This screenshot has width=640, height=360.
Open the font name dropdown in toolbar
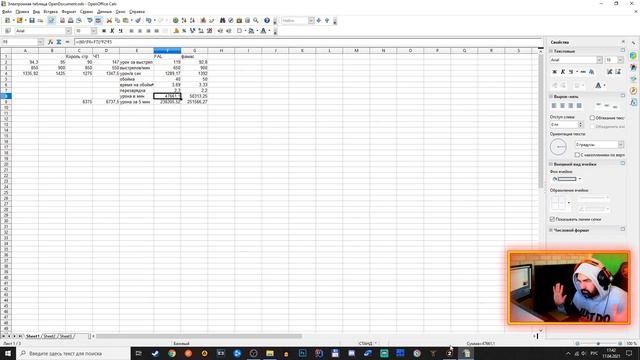point(68,31)
